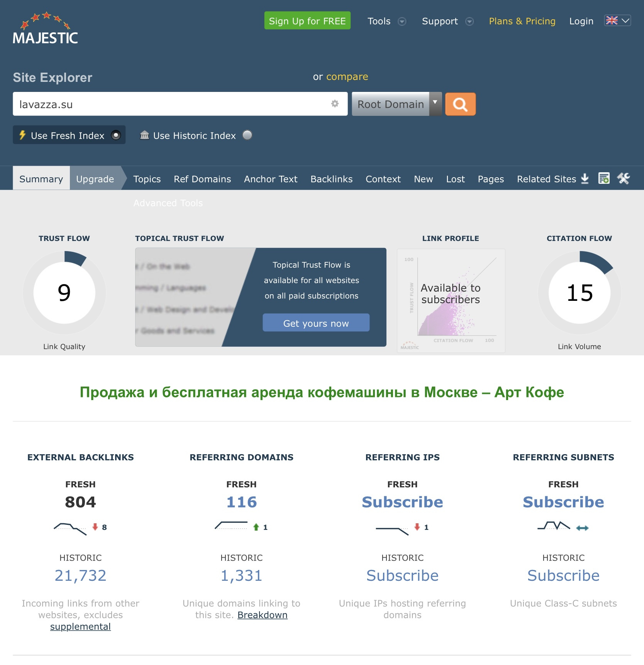This screenshot has height=665, width=644.
Task: Click the compare link
Action: 347,76
